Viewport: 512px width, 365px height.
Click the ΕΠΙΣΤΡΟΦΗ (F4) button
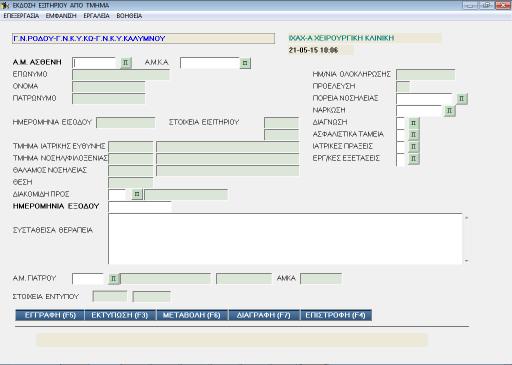(x=336, y=315)
